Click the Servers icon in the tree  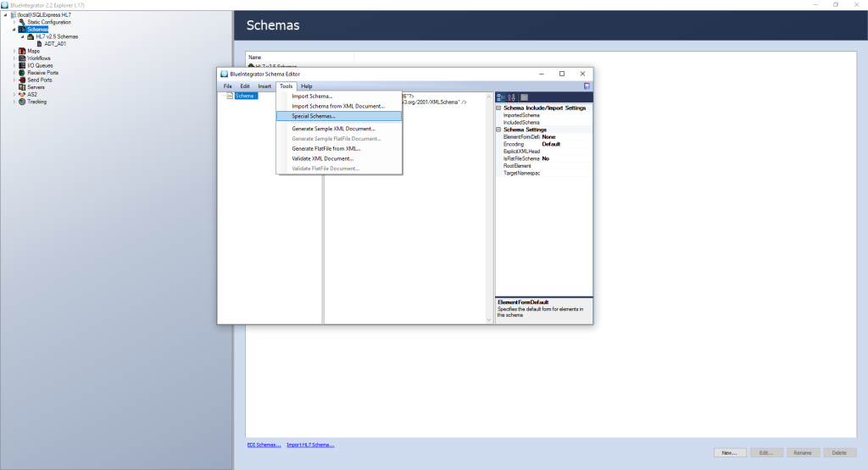tap(22, 87)
